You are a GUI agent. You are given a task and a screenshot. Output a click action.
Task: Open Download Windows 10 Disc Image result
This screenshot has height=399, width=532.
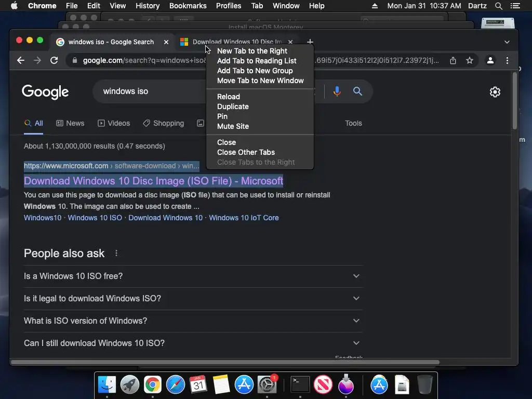point(153,181)
